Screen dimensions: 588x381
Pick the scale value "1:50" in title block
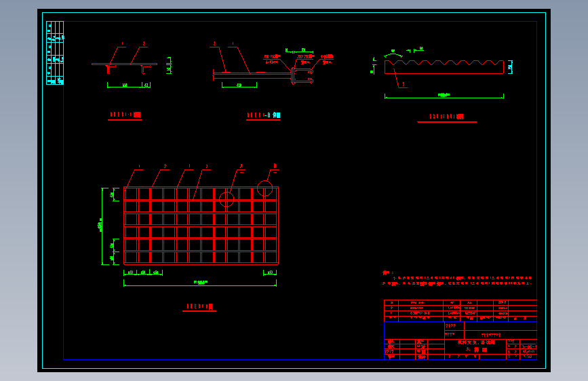click(528, 357)
